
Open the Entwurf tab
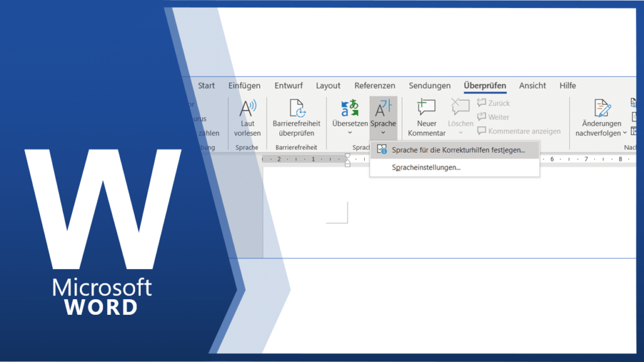tap(288, 85)
